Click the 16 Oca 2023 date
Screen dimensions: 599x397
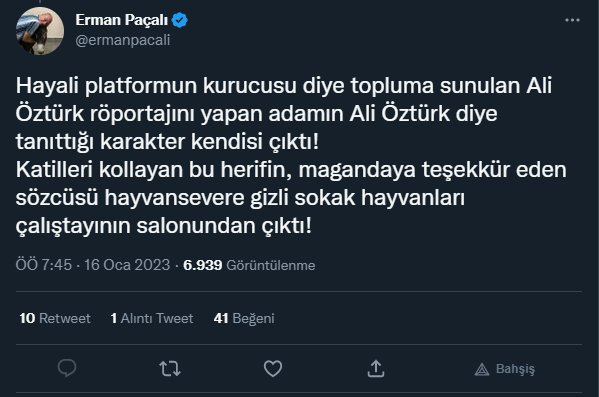pyautogui.click(x=127, y=265)
